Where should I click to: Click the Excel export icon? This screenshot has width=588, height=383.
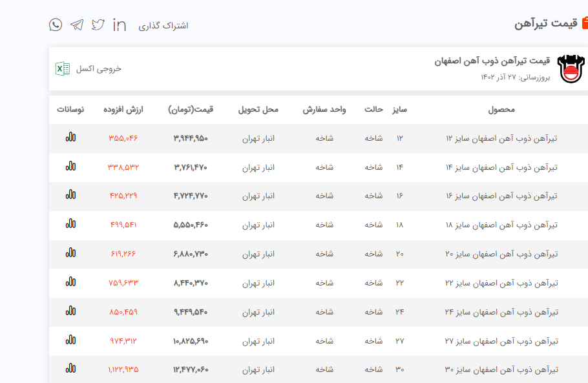click(63, 68)
